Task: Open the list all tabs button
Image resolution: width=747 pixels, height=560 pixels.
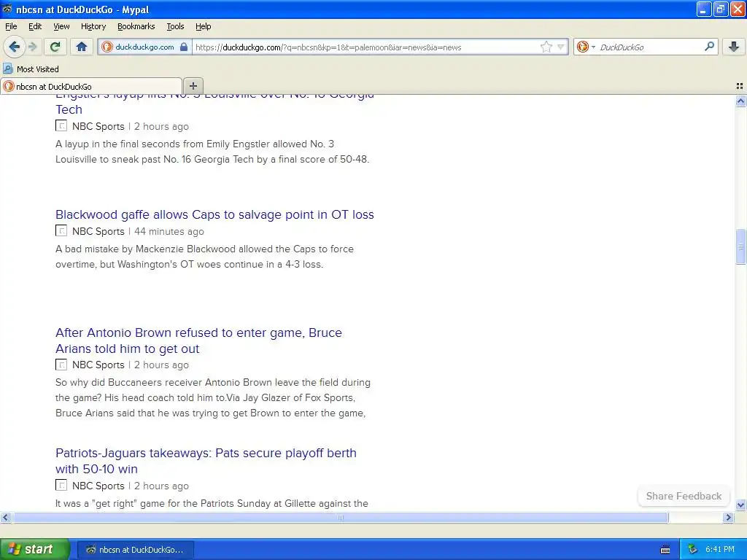Action: coord(740,86)
